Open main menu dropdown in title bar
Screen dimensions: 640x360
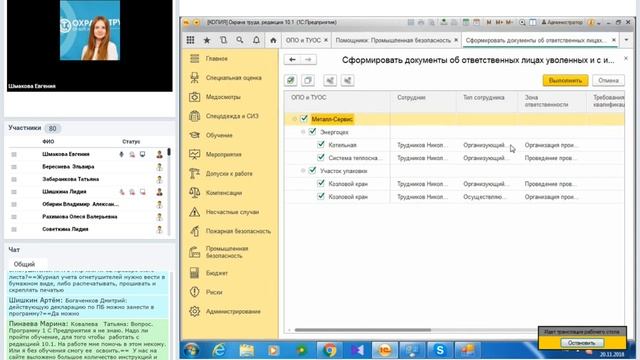(196, 22)
